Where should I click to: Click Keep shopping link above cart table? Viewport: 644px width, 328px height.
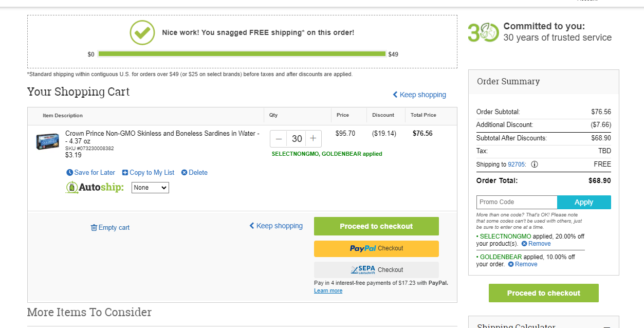click(x=419, y=95)
